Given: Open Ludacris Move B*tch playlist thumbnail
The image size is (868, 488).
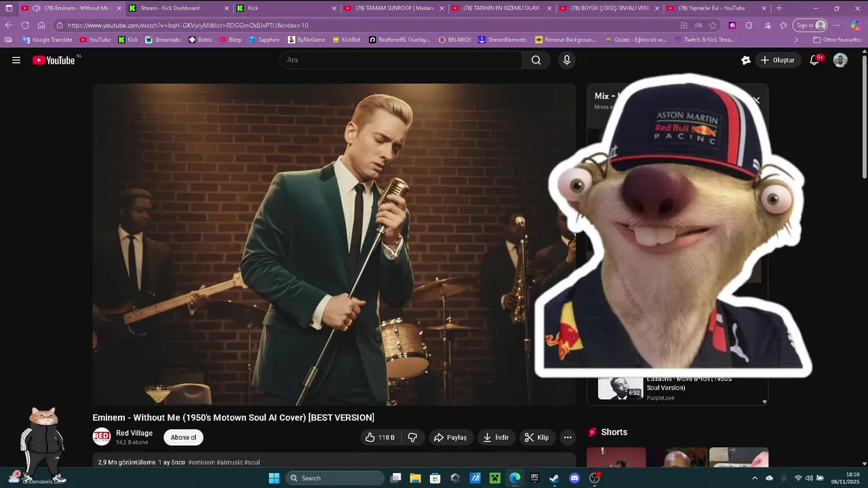Looking at the screenshot, I should [620, 388].
